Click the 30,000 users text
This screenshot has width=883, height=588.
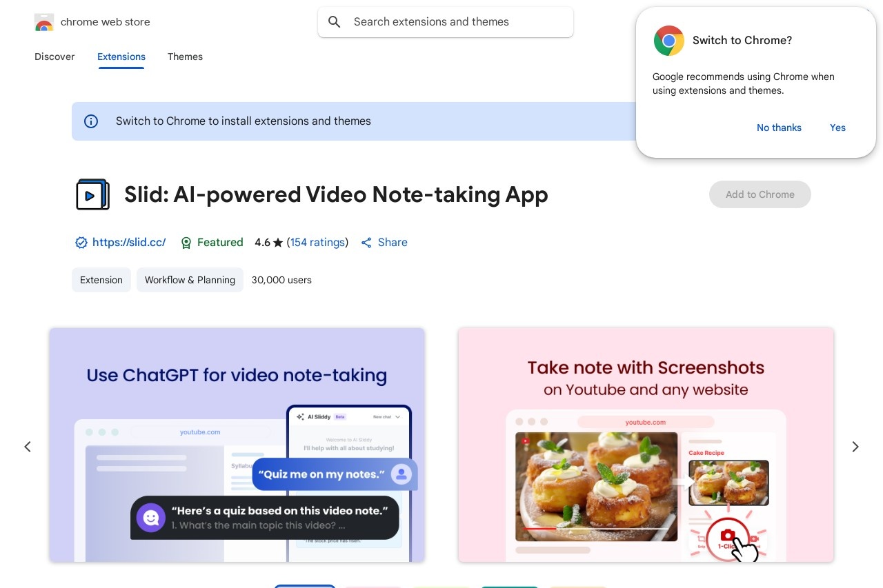pyautogui.click(x=281, y=280)
